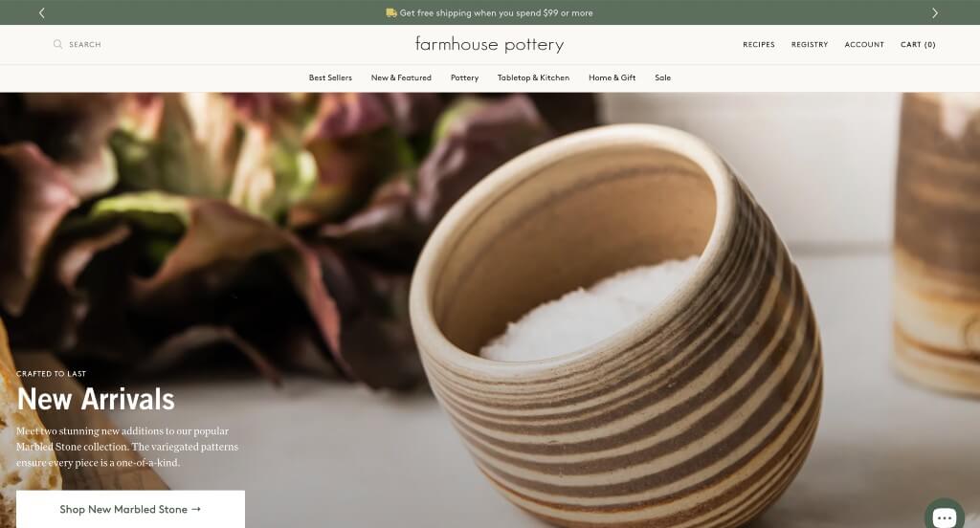Viewport: 980px width, 528px height.
Task: Expand the Pottery navigation menu
Action: coord(464,77)
